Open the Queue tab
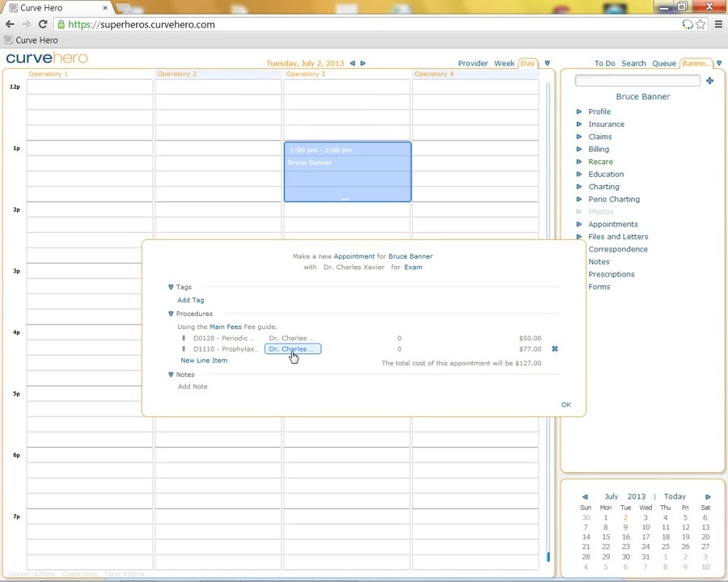This screenshot has height=582, width=728. [x=664, y=63]
